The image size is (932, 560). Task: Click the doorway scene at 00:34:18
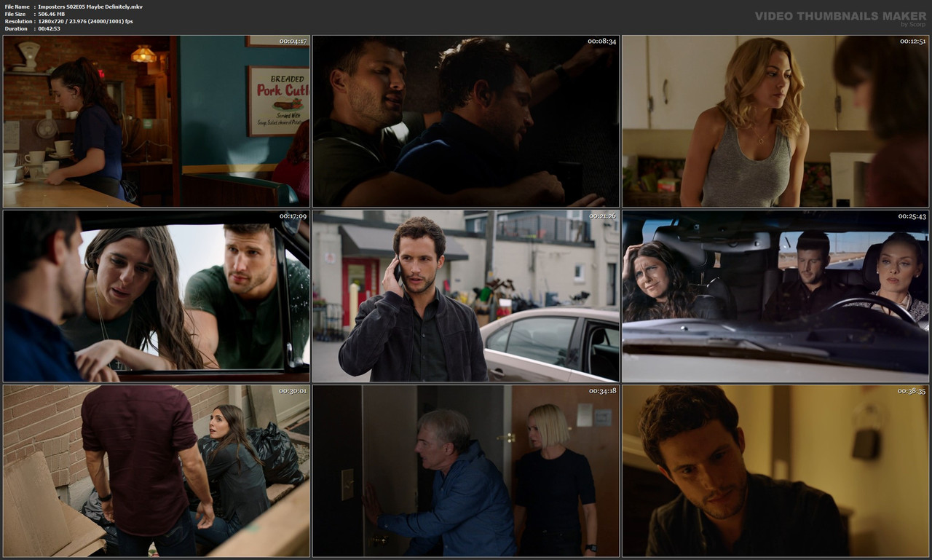coord(465,472)
